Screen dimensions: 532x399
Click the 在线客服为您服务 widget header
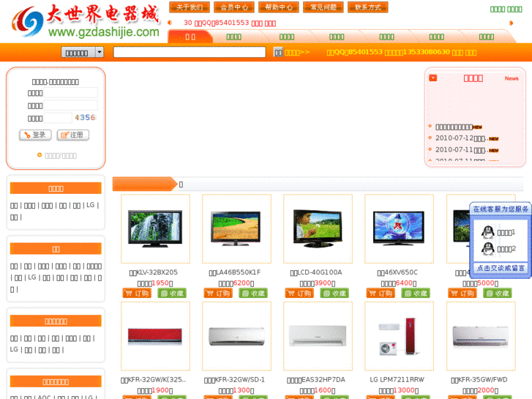pyautogui.click(x=501, y=209)
